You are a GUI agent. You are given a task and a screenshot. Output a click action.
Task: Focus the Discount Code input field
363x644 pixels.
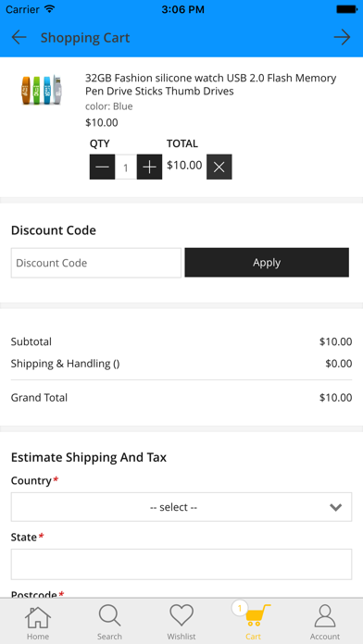(x=96, y=263)
